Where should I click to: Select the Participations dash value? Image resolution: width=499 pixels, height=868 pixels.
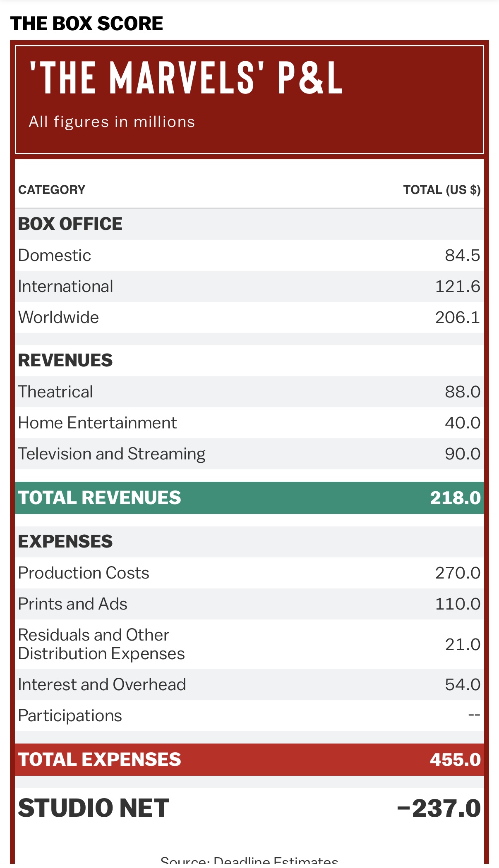click(474, 715)
